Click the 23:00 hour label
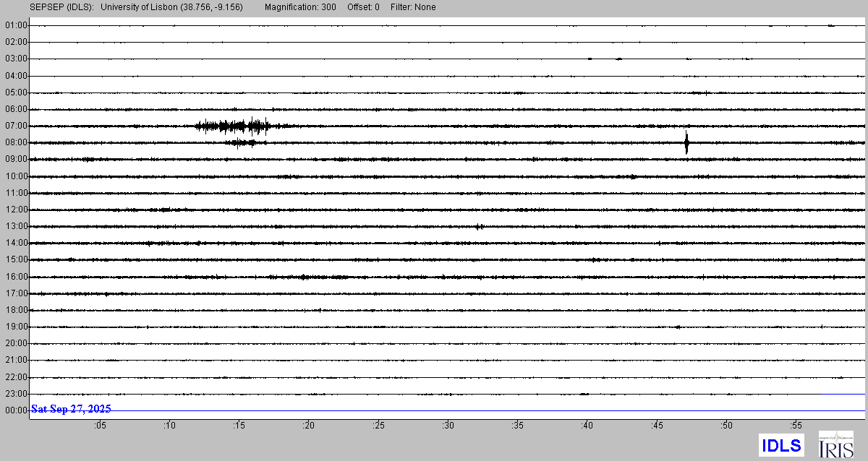Image resolution: width=868 pixels, height=461 pixels. [16, 395]
